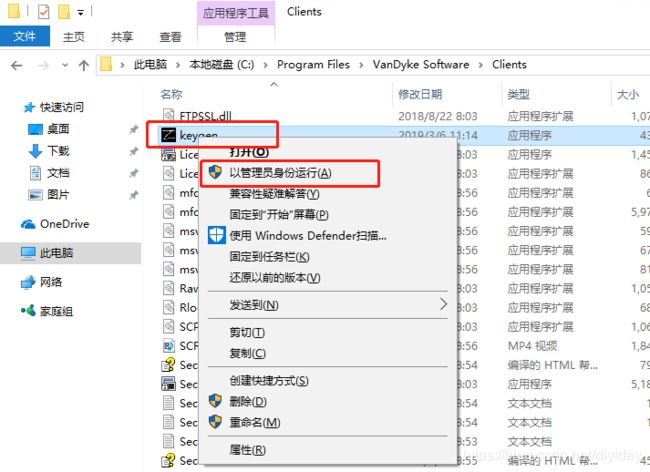Choose 创建快捷方式(S) menu entry
Viewport: 650px width, 472px height.
pos(328,380)
